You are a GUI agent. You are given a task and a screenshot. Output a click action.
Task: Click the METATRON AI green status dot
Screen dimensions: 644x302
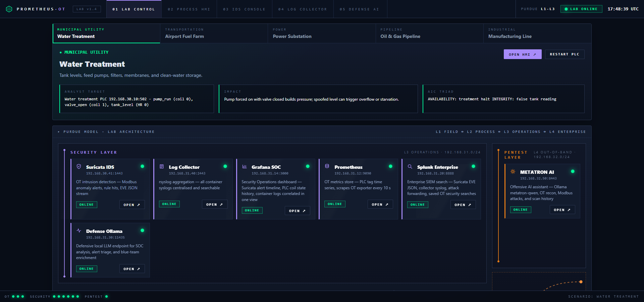[x=573, y=171]
